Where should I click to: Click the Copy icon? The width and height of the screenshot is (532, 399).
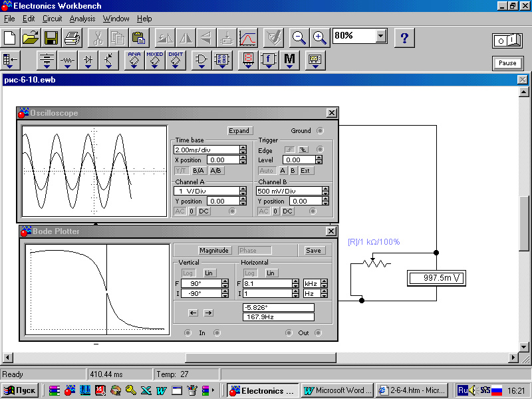coord(118,38)
